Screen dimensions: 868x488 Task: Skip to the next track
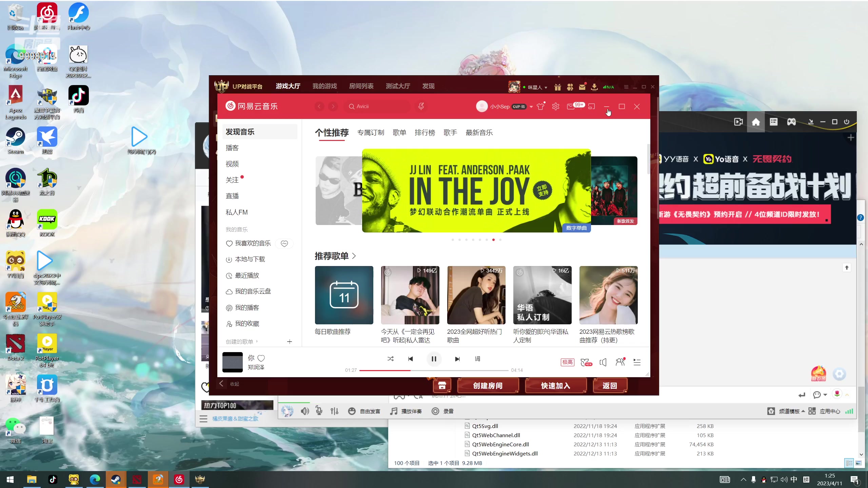pyautogui.click(x=457, y=359)
